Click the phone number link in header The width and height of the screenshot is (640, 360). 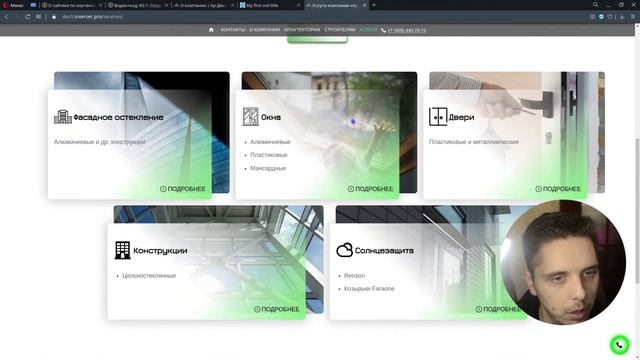tap(404, 30)
